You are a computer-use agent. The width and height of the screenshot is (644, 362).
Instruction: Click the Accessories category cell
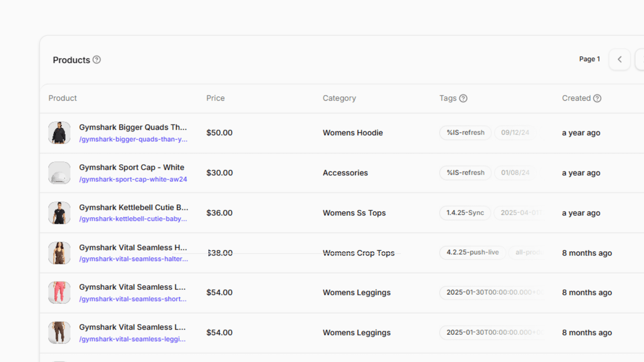345,173
